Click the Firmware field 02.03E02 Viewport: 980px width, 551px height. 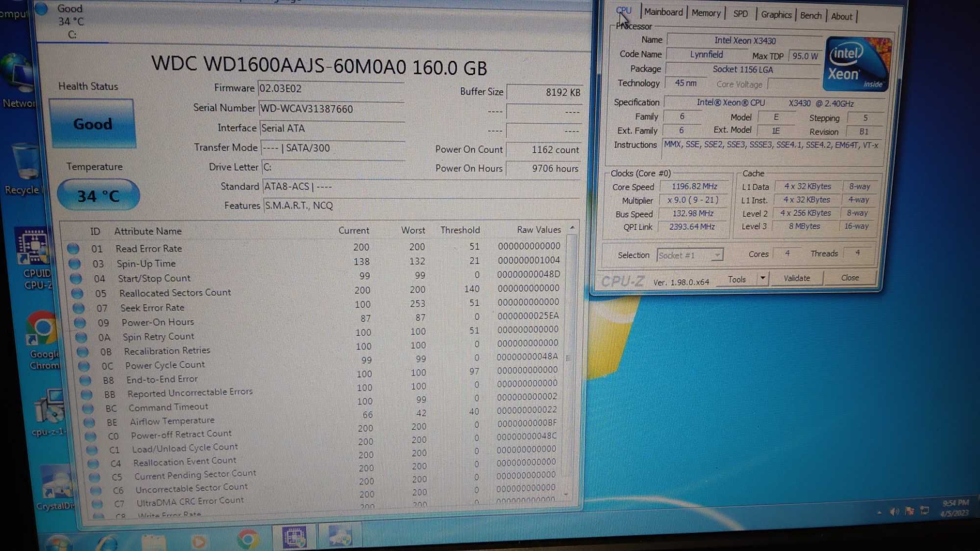tap(331, 89)
